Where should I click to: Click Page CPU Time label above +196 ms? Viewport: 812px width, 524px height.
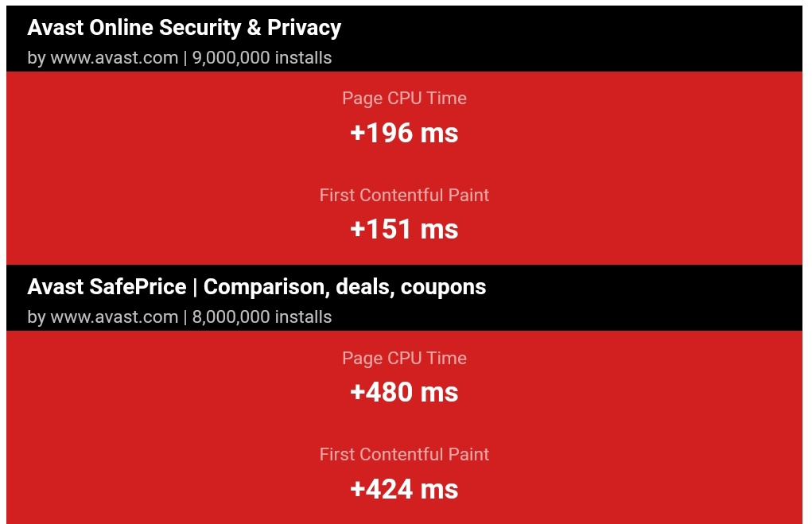404,99
